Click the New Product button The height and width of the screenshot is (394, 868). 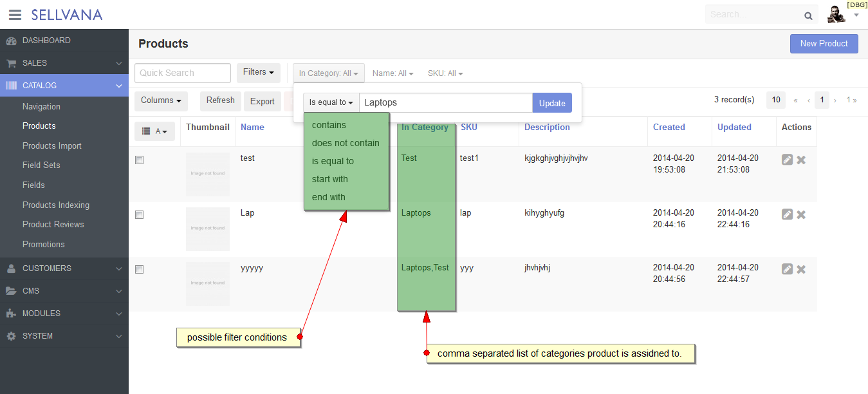[x=824, y=44]
